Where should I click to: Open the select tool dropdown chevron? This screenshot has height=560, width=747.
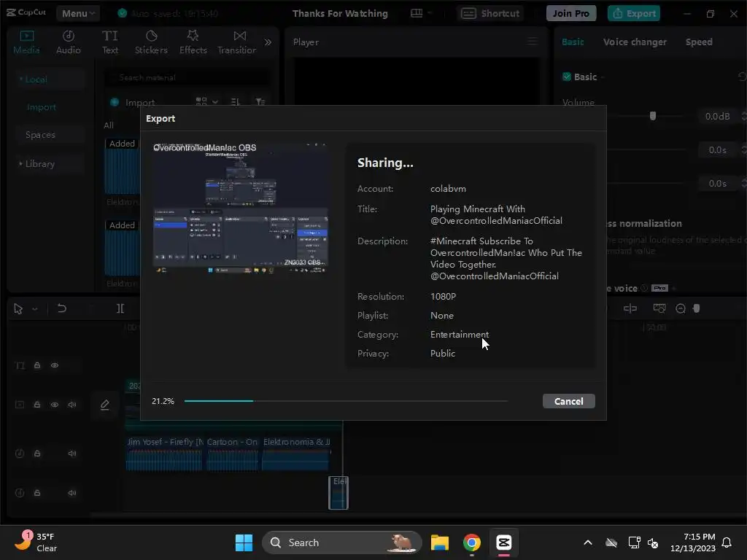[x=35, y=309]
